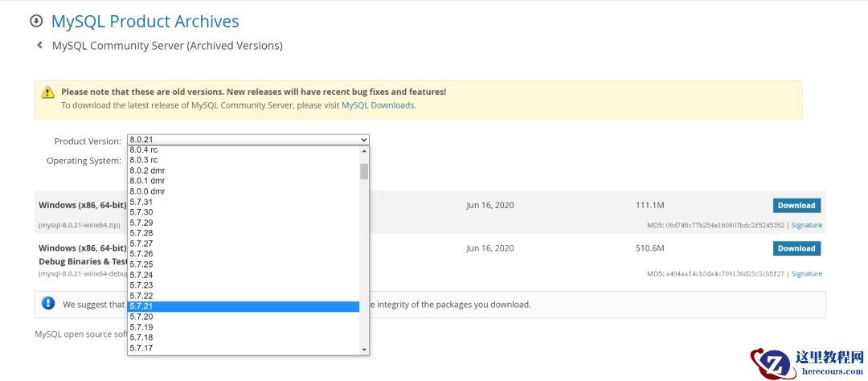The image size is (868, 381).
Task: Select version 8.0.3 rc from list
Action: [244, 160]
